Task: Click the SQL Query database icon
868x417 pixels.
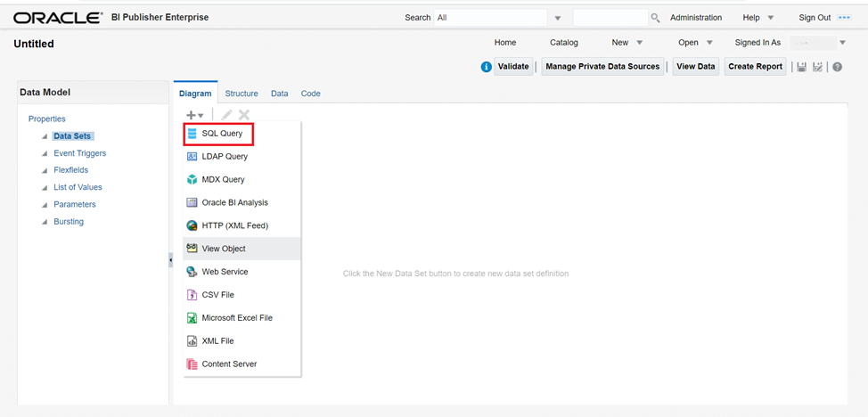Action: click(192, 134)
